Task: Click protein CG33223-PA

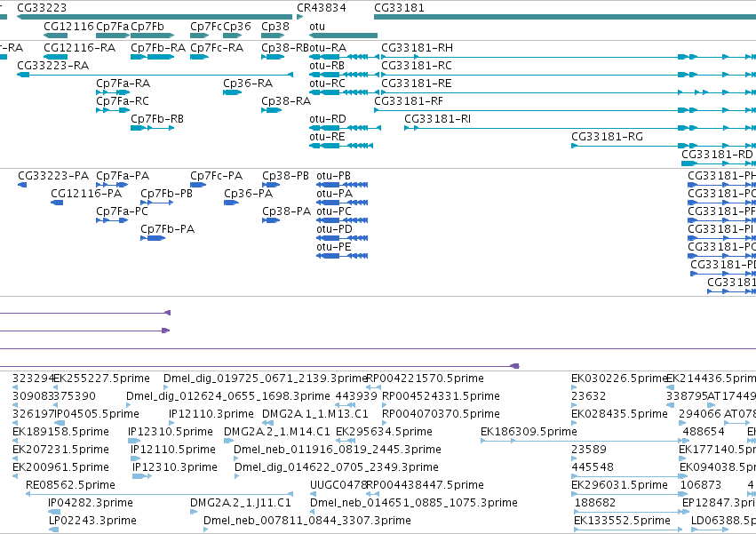Action: (x=22, y=185)
